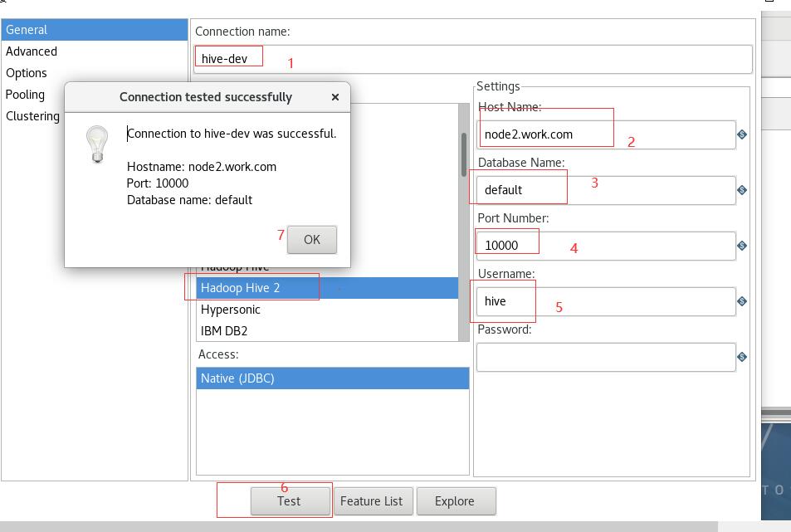This screenshot has width=791, height=532.
Task: Click the Explore button
Action: pyautogui.click(x=456, y=501)
